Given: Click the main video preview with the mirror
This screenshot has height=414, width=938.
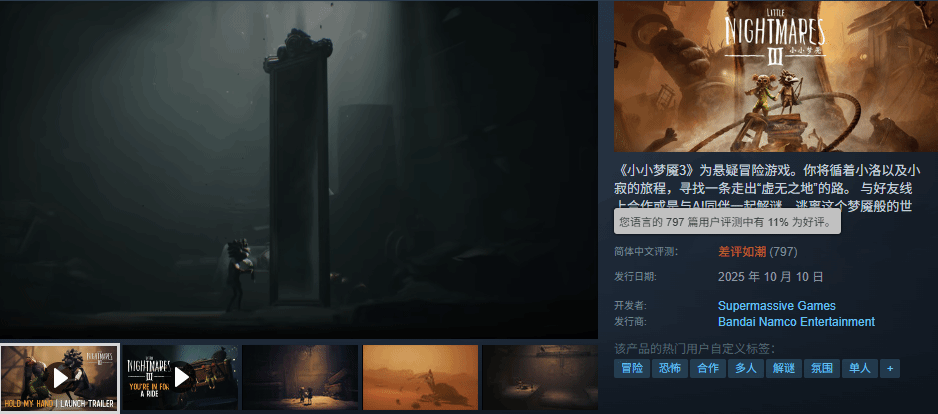Looking at the screenshot, I should click(x=299, y=168).
